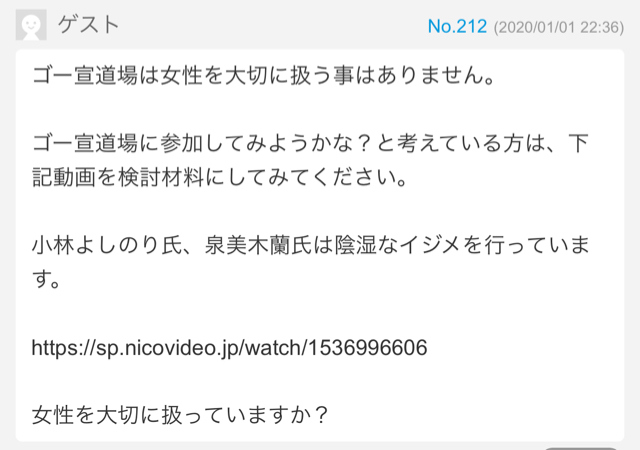Click the short line reading す。

(47, 279)
